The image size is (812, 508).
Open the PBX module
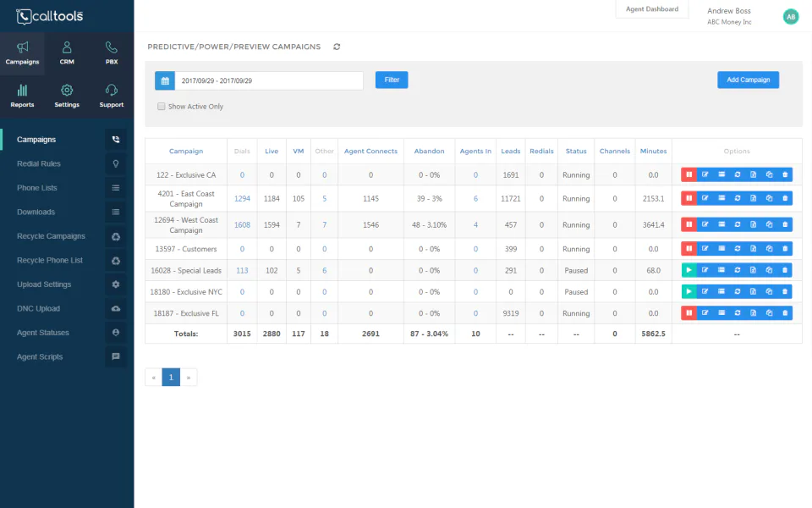(x=112, y=53)
